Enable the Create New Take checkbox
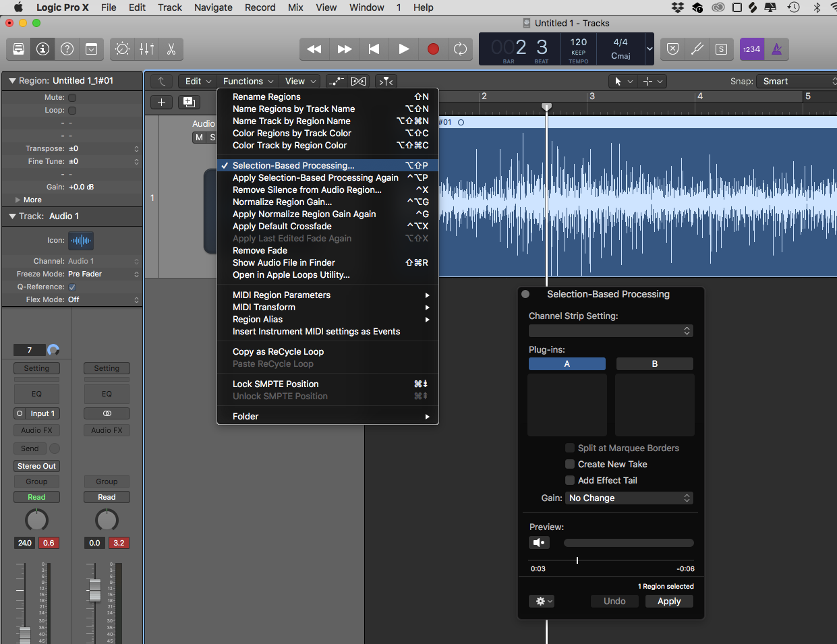This screenshot has height=644, width=837. (570, 464)
